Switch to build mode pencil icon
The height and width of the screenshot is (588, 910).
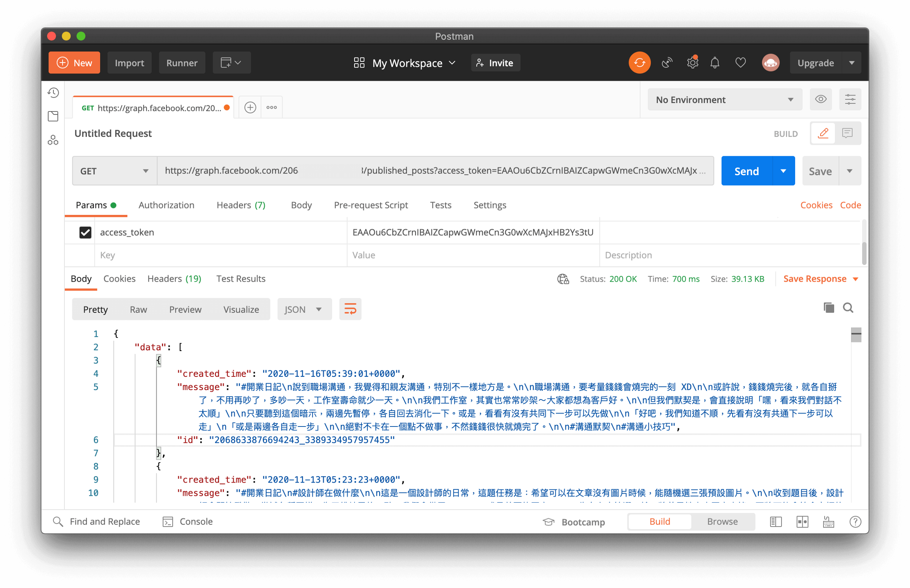point(823,133)
